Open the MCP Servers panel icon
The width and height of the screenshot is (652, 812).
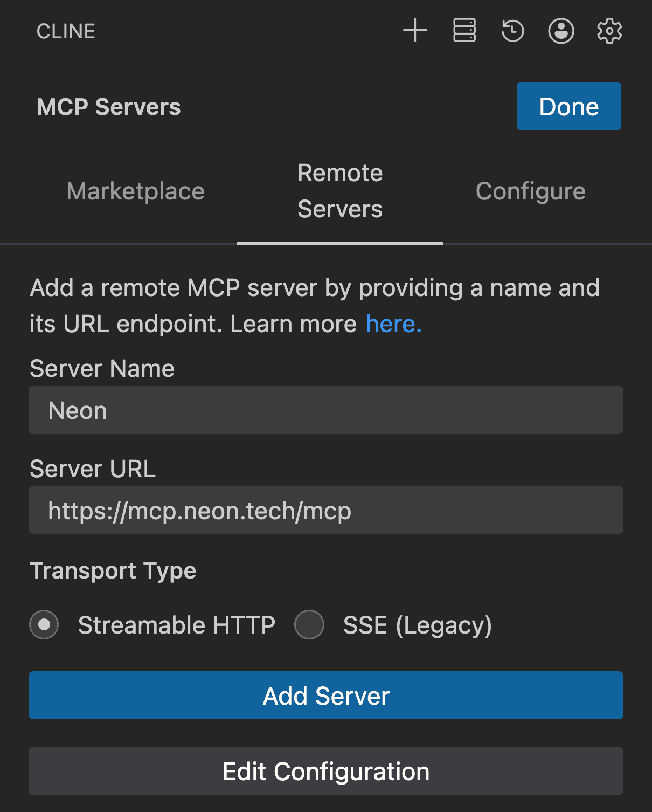coord(464,31)
